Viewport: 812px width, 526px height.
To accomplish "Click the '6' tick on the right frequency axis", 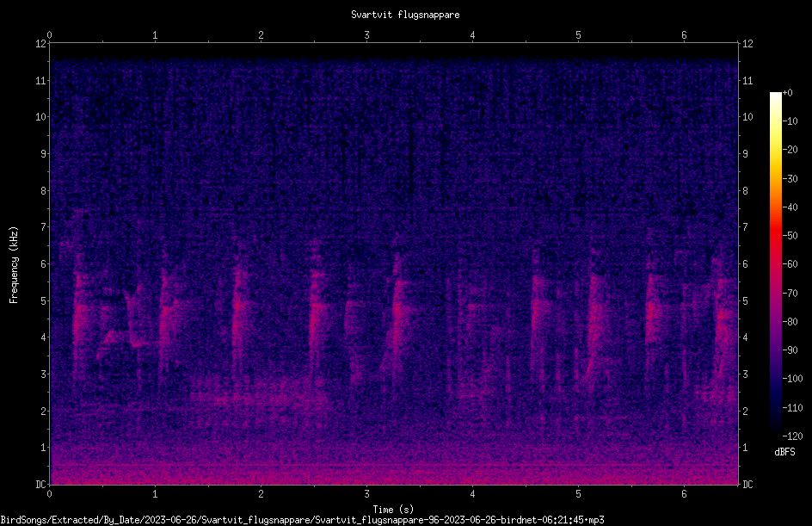I will [x=745, y=263].
